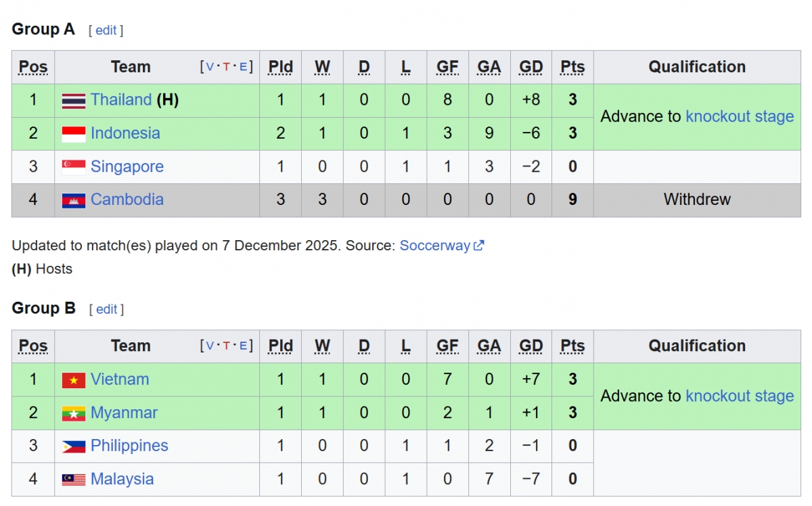
Task: Click the V view-template link in Group A
Action: pos(210,67)
